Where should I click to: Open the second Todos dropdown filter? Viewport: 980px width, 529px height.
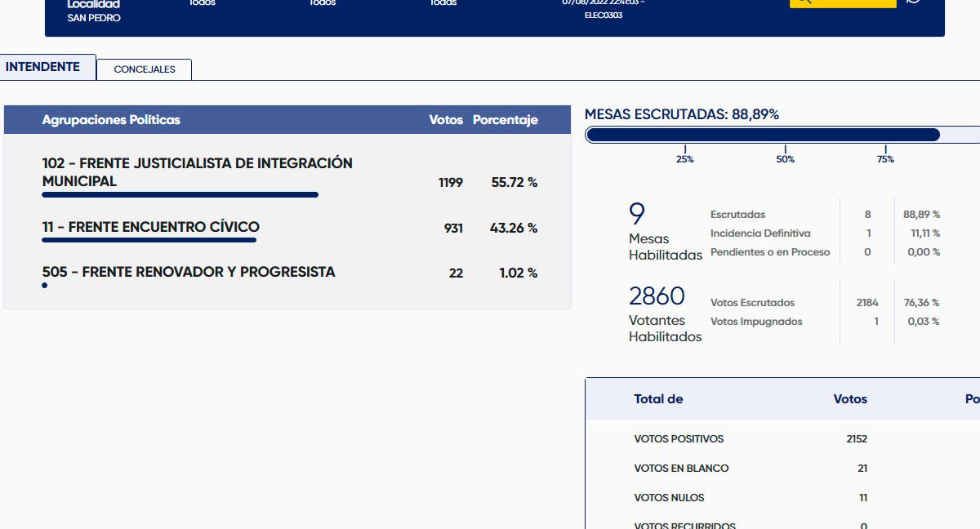click(x=323, y=3)
